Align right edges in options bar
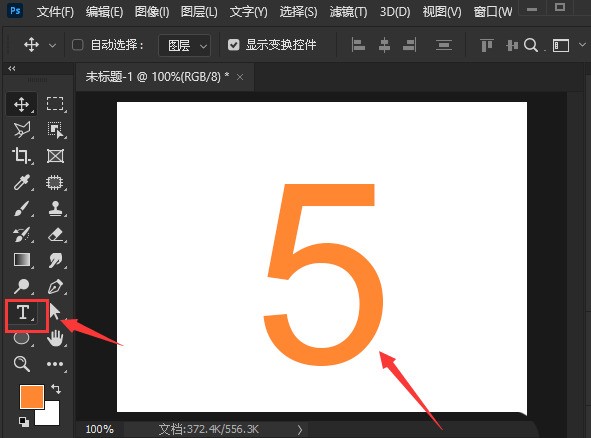Viewport: 591px width, 438px height. [410, 45]
